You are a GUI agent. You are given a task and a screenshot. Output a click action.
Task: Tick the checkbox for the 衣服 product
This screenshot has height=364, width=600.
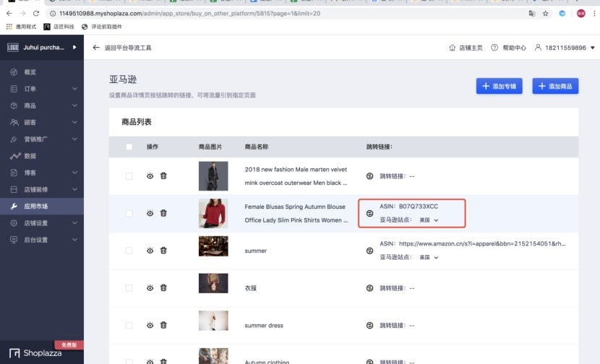[x=129, y=288]
